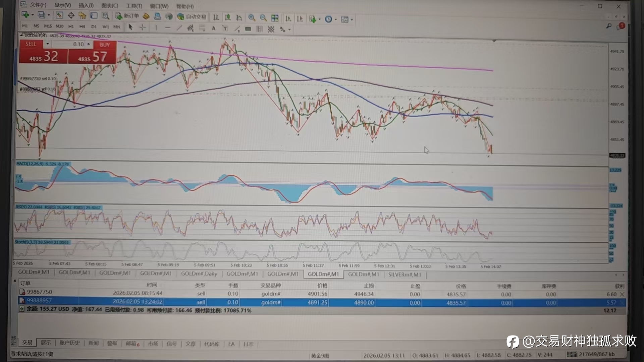
Task: Click the tile windows grid icon
Action: (x=275, y=18)
